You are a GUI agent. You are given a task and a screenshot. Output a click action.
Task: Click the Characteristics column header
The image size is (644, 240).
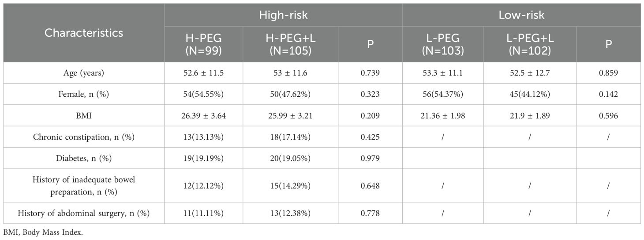coord(84,33)
